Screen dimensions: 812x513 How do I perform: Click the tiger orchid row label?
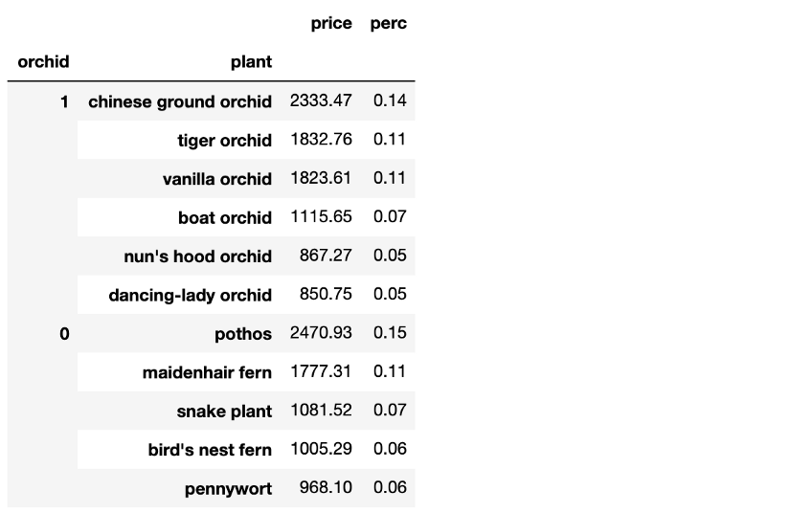(x=224, y=141)
